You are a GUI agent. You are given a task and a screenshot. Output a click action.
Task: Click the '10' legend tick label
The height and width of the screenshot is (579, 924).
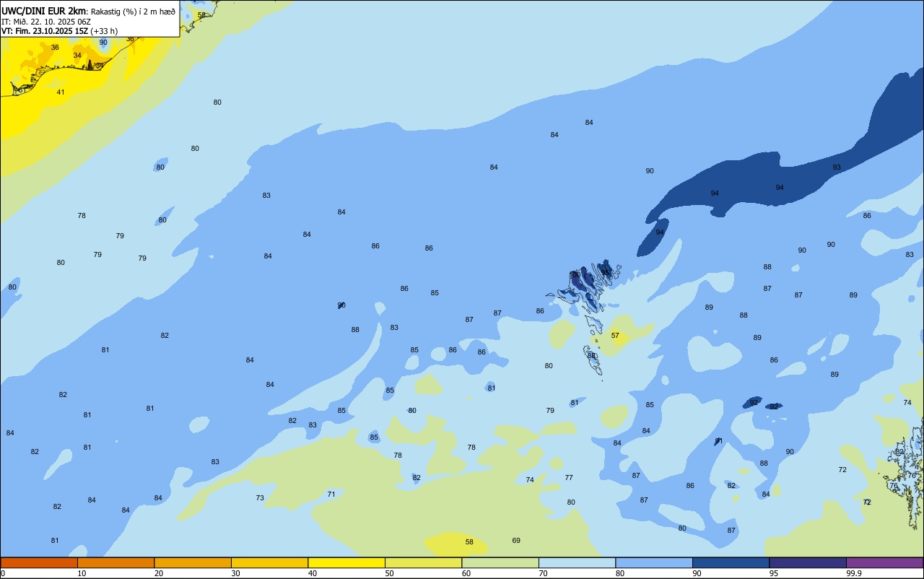pyautogui.click(x=82, y=573)
